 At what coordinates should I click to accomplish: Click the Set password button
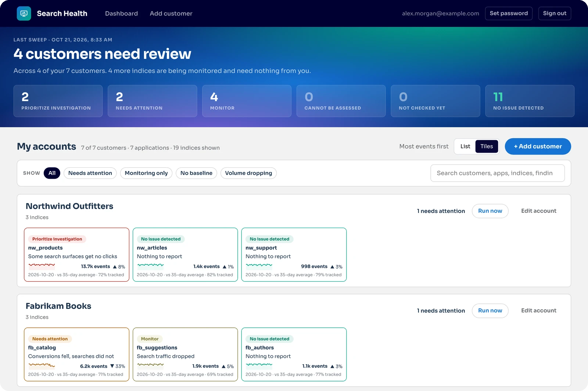click(x=509, y=14)
